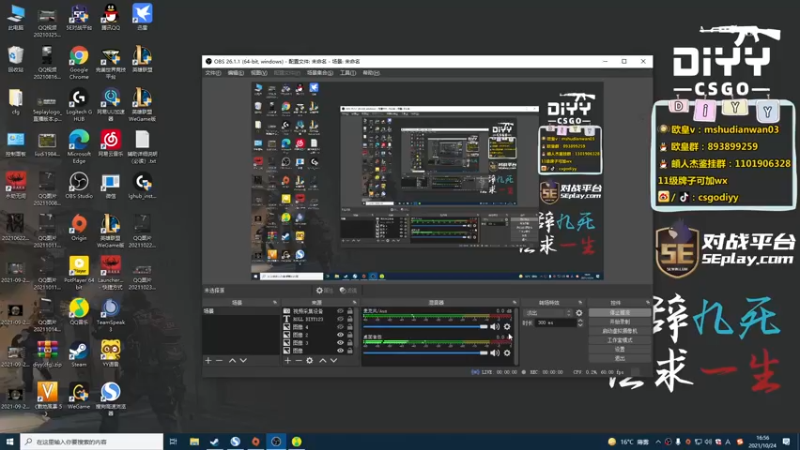Open the View menu in OBS

point(259,73)
